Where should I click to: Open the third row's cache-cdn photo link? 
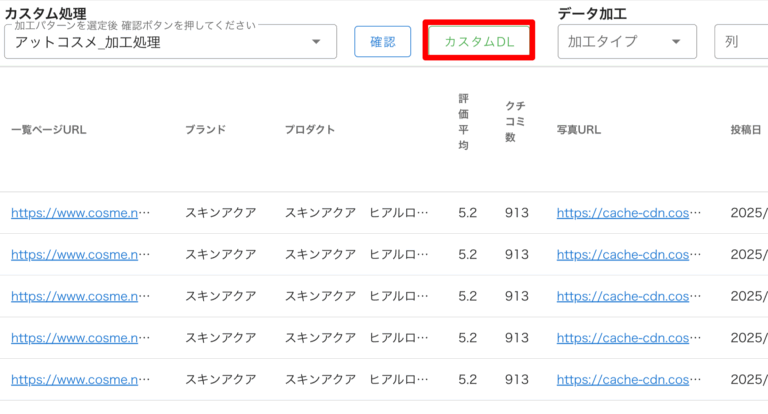(628, 297)
